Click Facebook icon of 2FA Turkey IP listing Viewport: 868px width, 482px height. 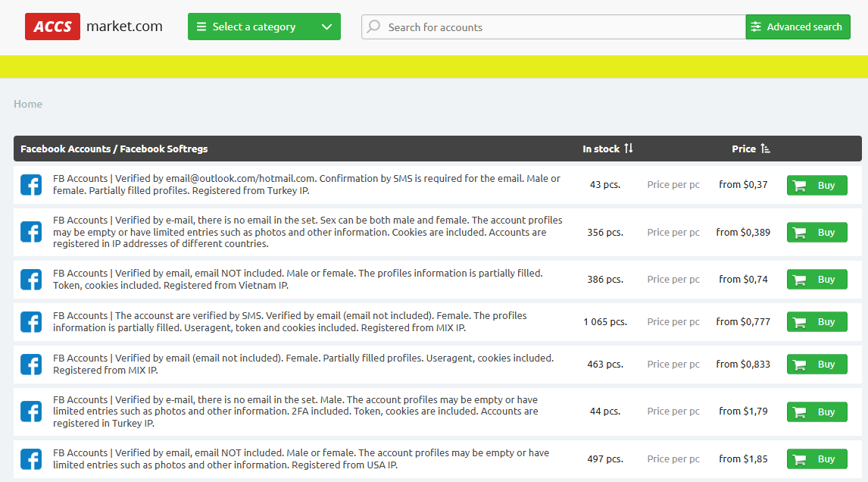tap(31, 412)
